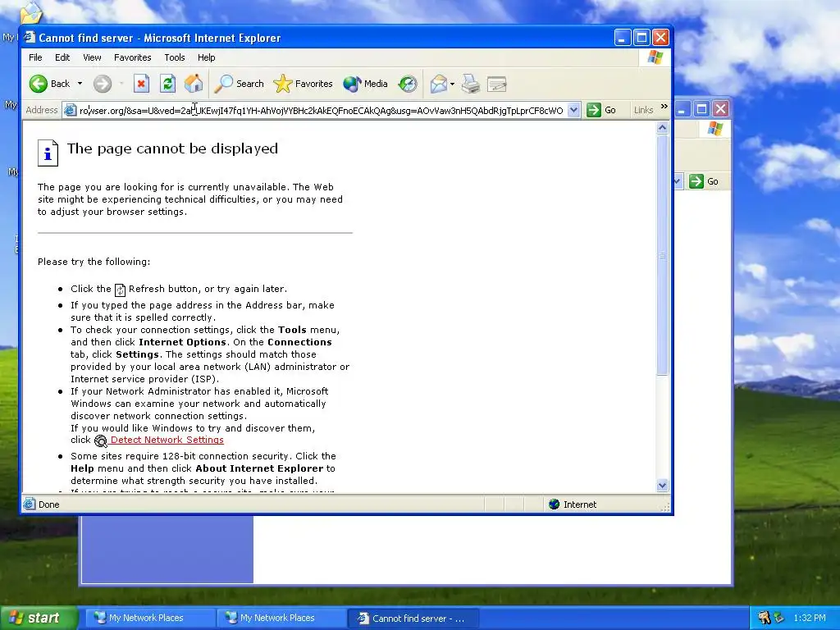Open the History clock icon

[x=408, y=84]
